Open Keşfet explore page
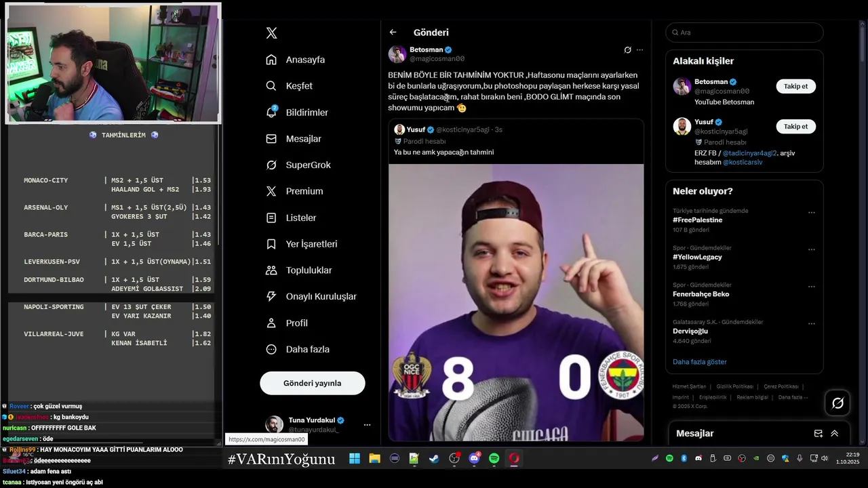The width and height of the screenshot is (868, 488). 290,86
